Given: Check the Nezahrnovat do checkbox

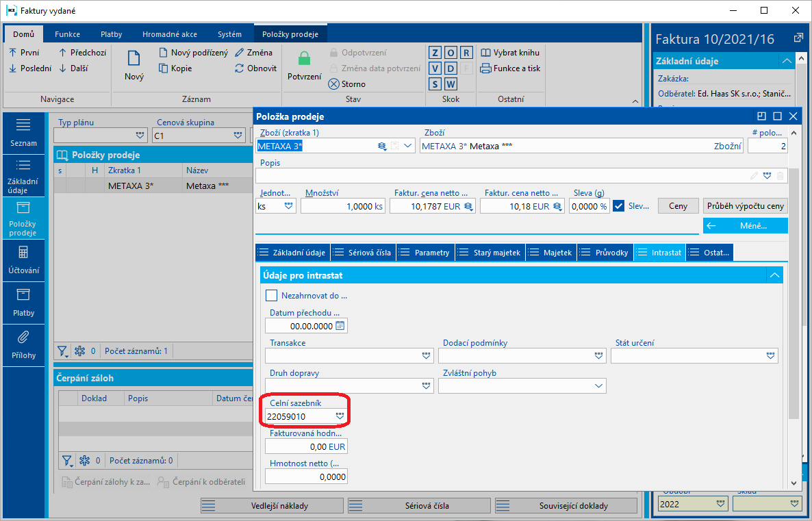Looking at the screenshot, I should 271,296.
